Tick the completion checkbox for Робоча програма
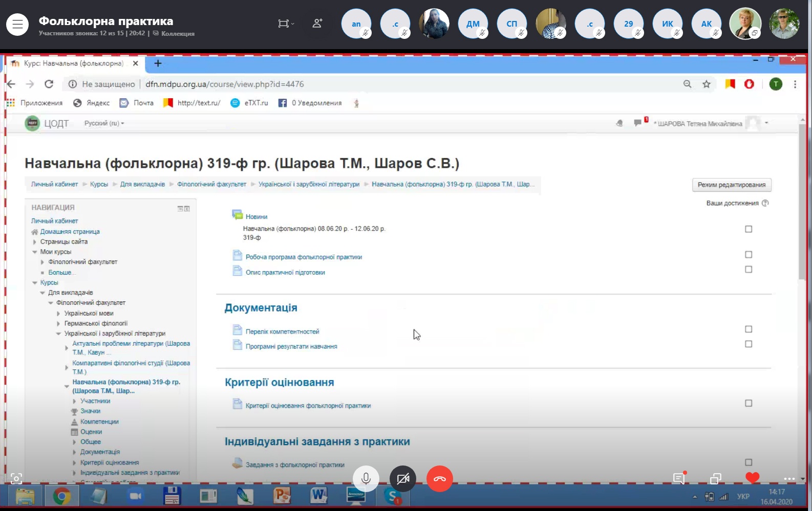 [x=749, y=255]
